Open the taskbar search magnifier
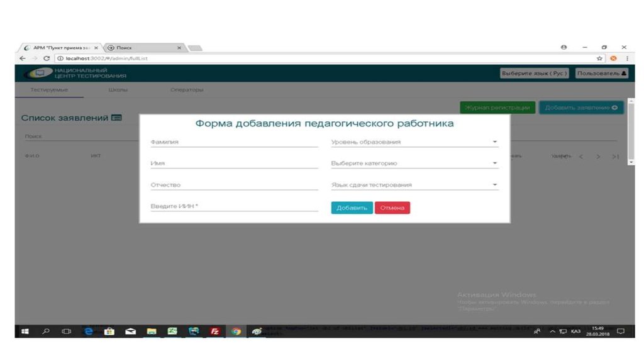 pos(46,331)
